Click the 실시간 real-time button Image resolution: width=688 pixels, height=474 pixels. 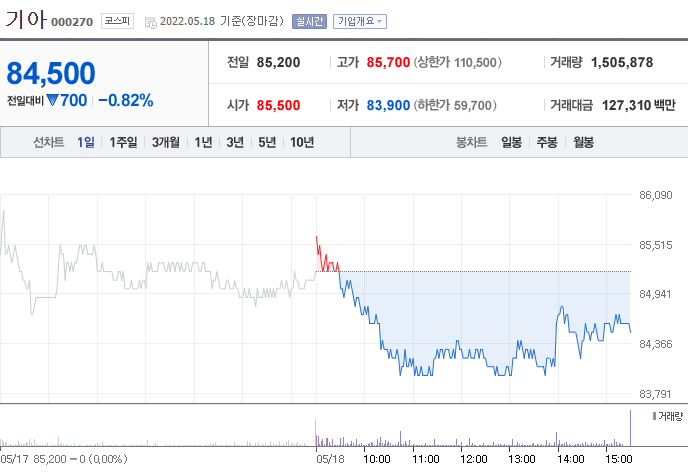coord(309,21)
